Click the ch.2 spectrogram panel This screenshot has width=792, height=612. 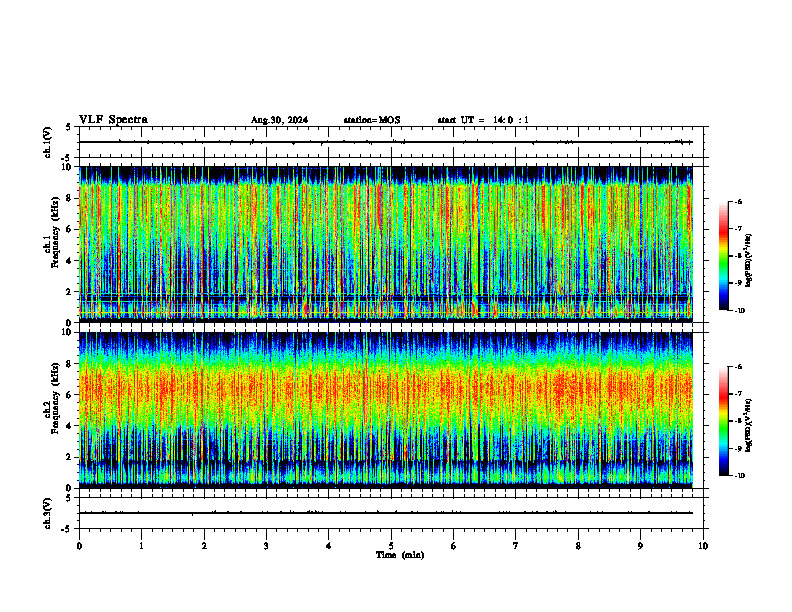pos(386,410)
